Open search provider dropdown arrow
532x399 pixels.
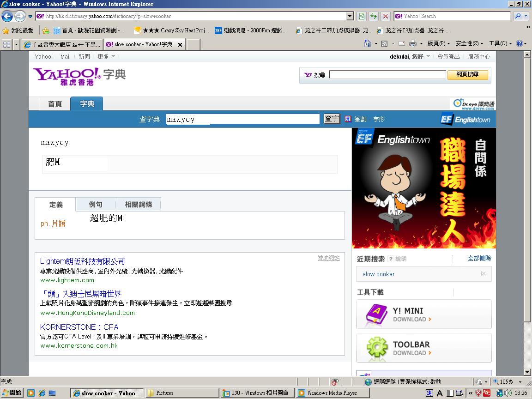click(526, 16)
